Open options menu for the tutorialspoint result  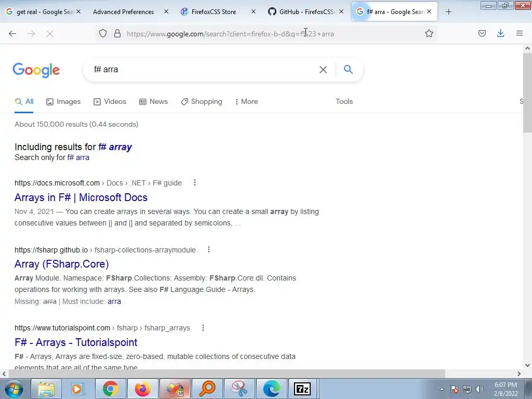(x=203, y=328)
